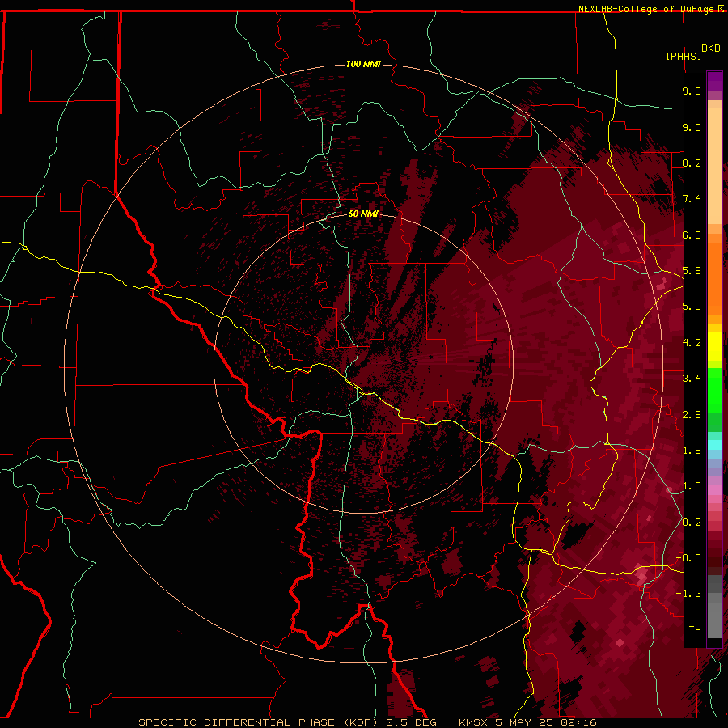Click the 9.8 scale value
The width and height of the screenshot is (728, 728).
[x=692, y=91]
